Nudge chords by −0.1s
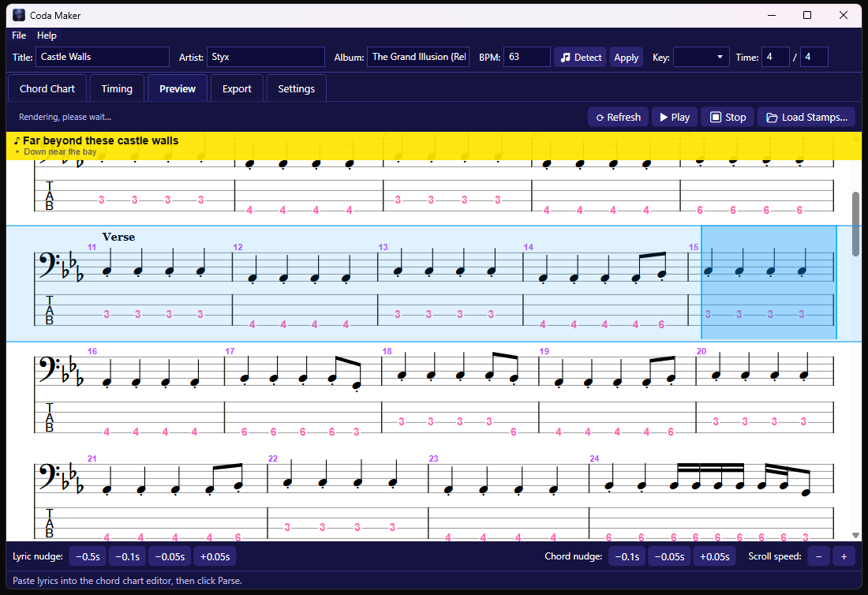The width and height of the screenshot is (868, 595). tap(627, 556)
